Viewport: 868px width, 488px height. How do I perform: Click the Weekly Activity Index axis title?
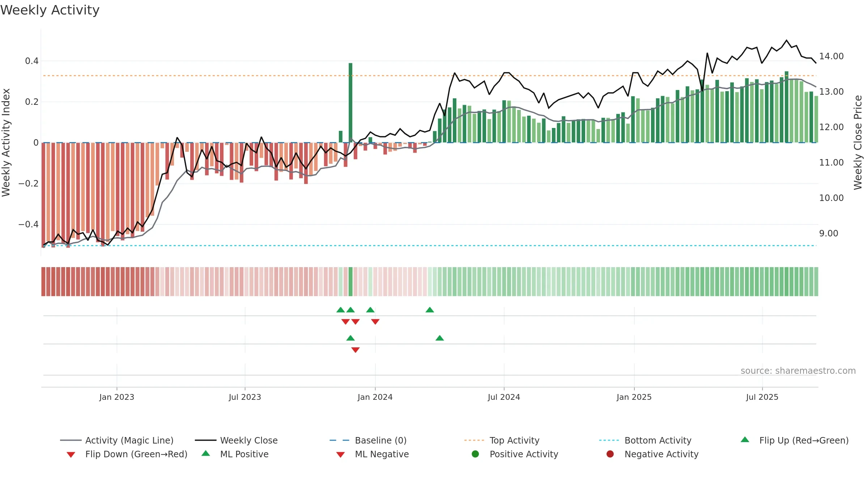6,142
